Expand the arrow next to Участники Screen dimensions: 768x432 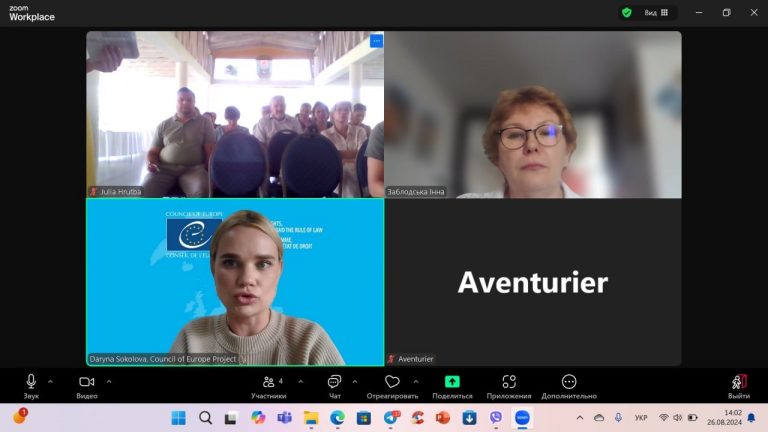301,381
